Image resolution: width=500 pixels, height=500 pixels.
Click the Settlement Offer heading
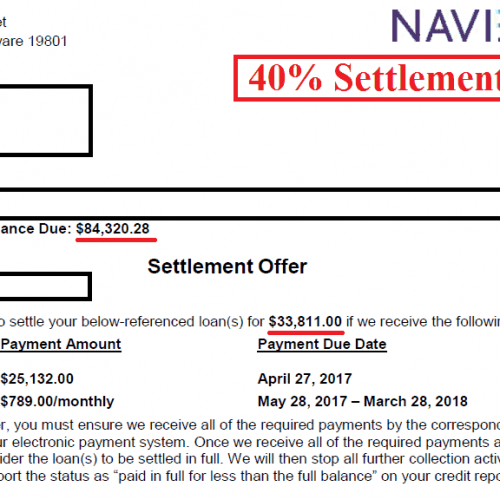pos(227,266)
